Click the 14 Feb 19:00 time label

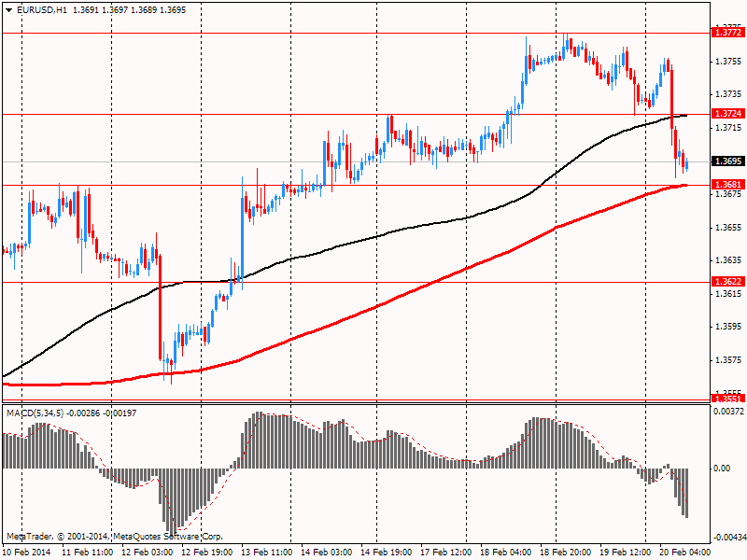386,552
